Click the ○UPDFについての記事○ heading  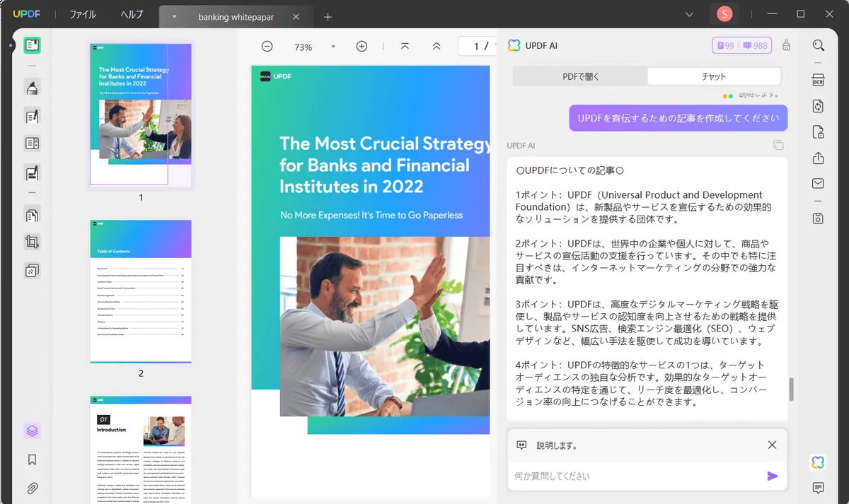(570, 170)
